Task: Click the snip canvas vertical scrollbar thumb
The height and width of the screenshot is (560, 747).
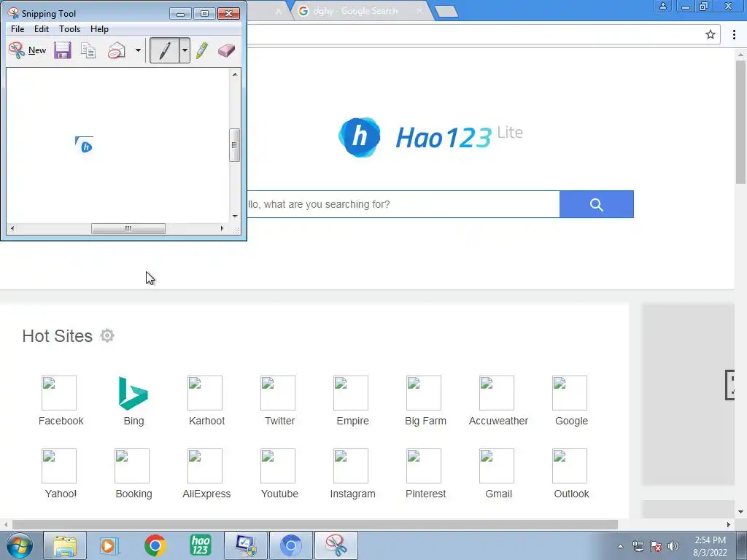Action: (x=234, y=145)
